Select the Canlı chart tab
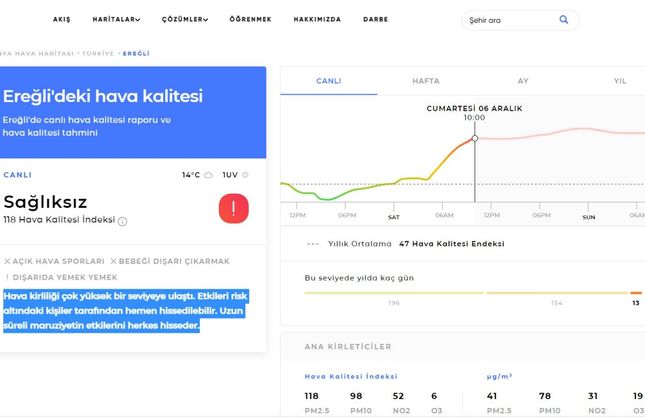The width and height of the screenshot is (645, 418). tap(329, 80)
